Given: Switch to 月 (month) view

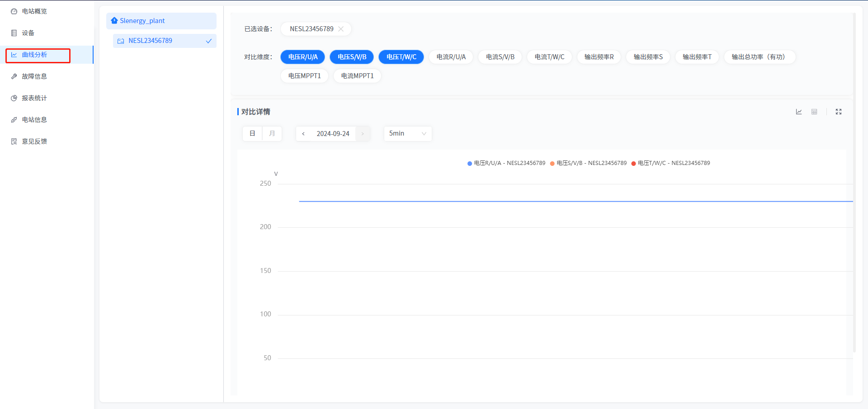Looking at the screenshot, I should tap(272, 134).
